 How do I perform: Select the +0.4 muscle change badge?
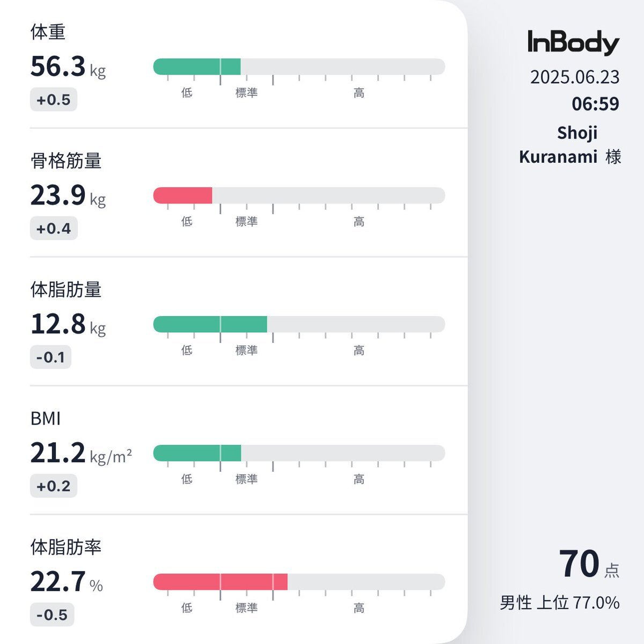(54, 229)
